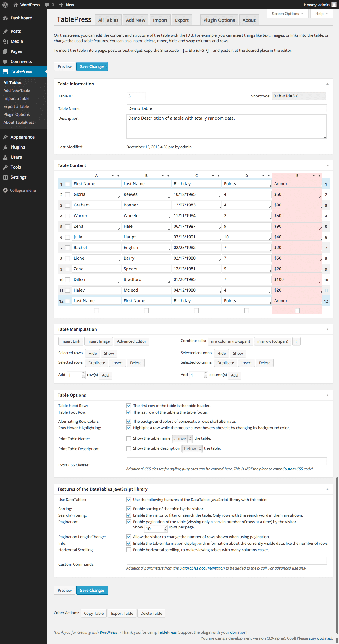Click the Plugins icon in the sidebar
339x644 pixels.
click(5, 147)
